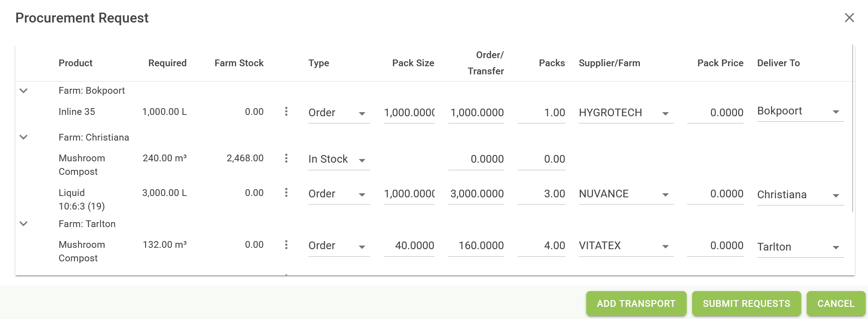The width and height of the screenshot is (868, 319).
Task: Close the Procurement Request dialog
Action: (x=849, y=18)
